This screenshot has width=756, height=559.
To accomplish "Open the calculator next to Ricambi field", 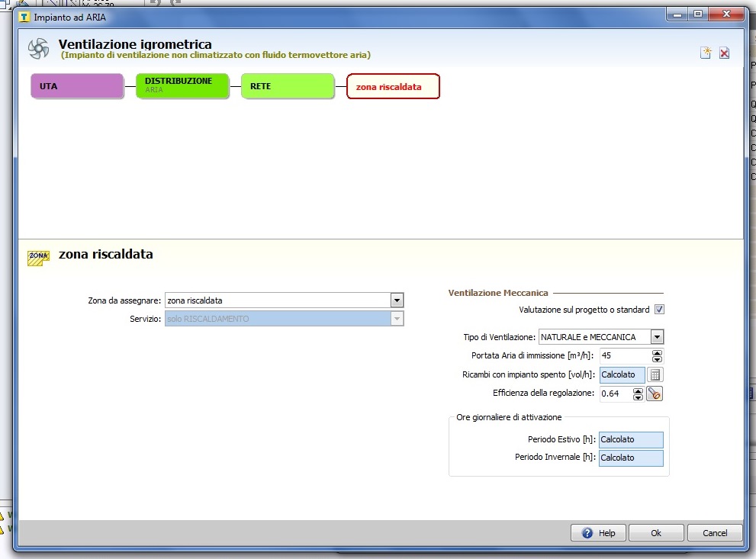I will point(655,374).
